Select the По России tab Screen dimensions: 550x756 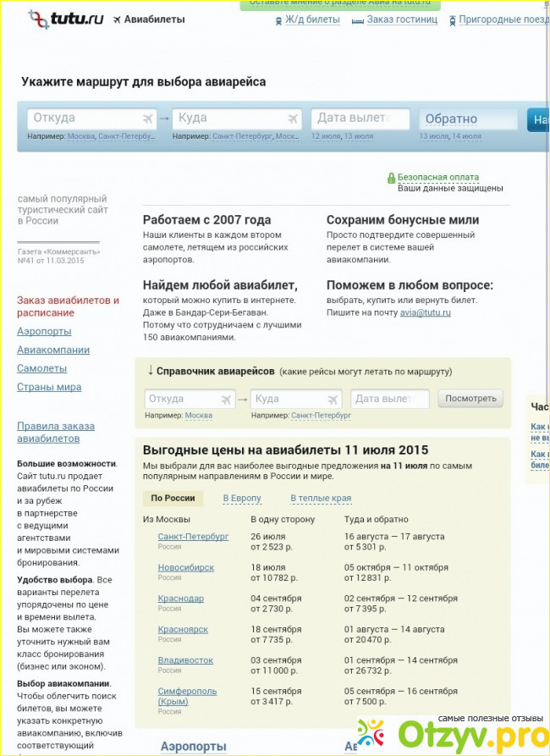(173, 498)
